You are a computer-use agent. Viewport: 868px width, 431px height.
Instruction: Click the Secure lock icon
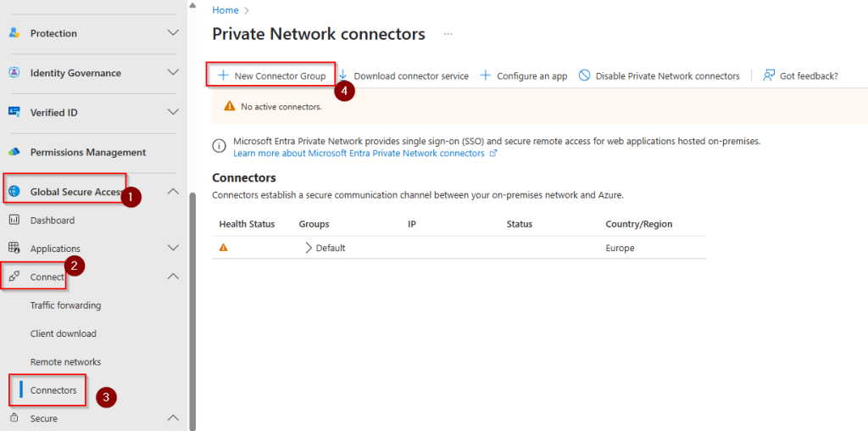point(14,418)
